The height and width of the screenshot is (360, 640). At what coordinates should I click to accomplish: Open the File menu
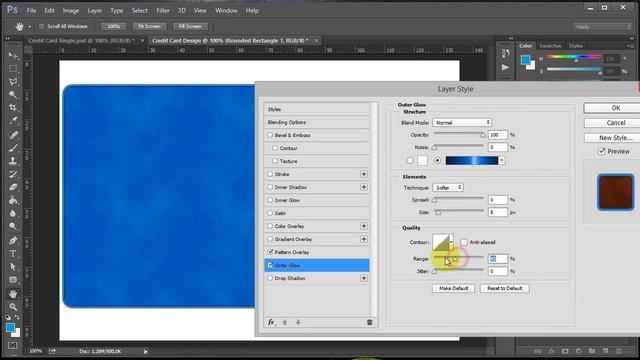tap(31, 11)
